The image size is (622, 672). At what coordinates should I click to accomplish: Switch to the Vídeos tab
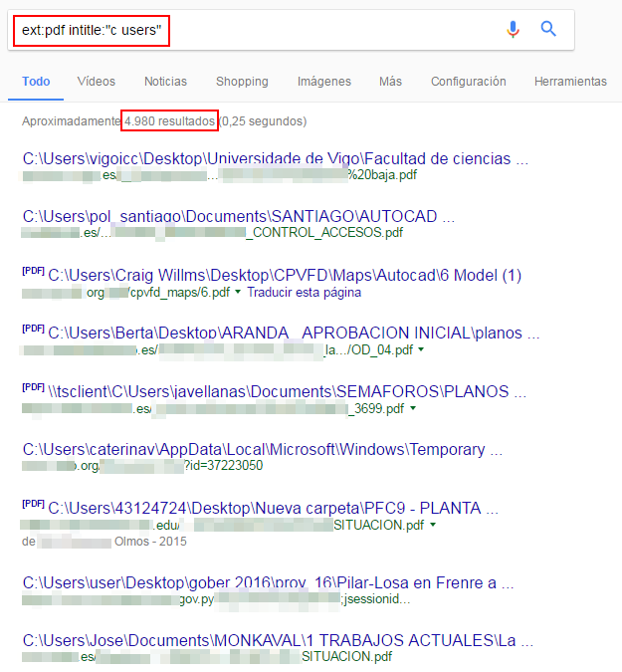click(x=97, y=82)
